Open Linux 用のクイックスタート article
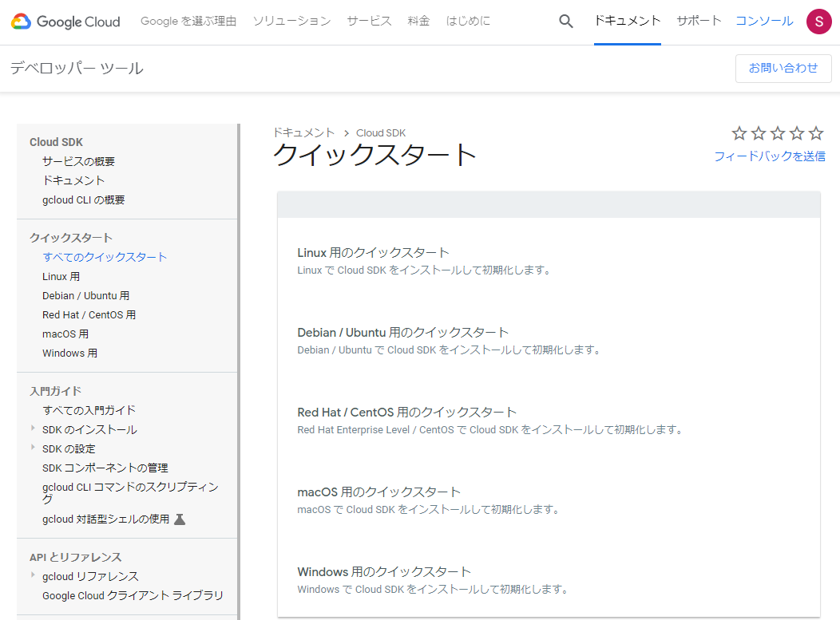The width and height of the screenshot is (840, 620). click(373, 253)
